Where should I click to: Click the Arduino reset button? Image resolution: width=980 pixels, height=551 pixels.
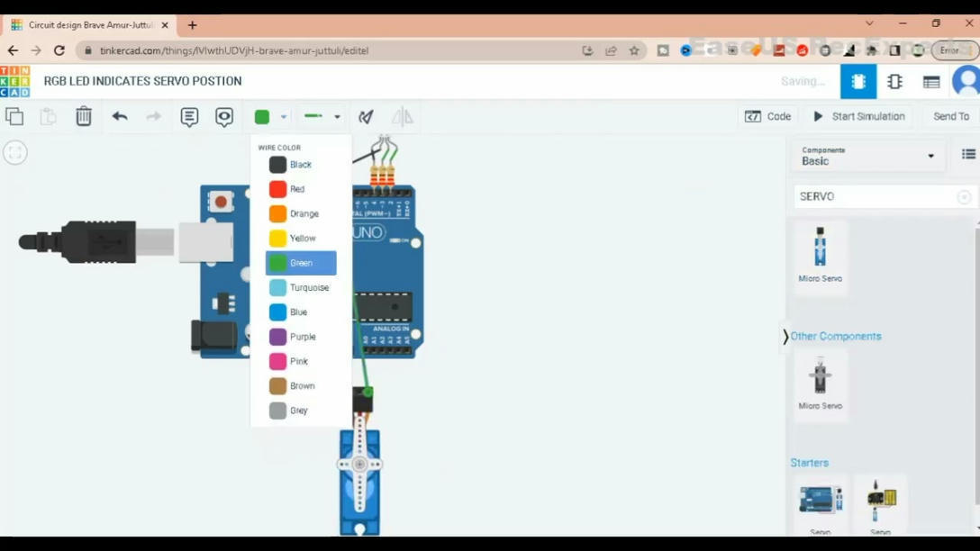[x=221, y=202]
